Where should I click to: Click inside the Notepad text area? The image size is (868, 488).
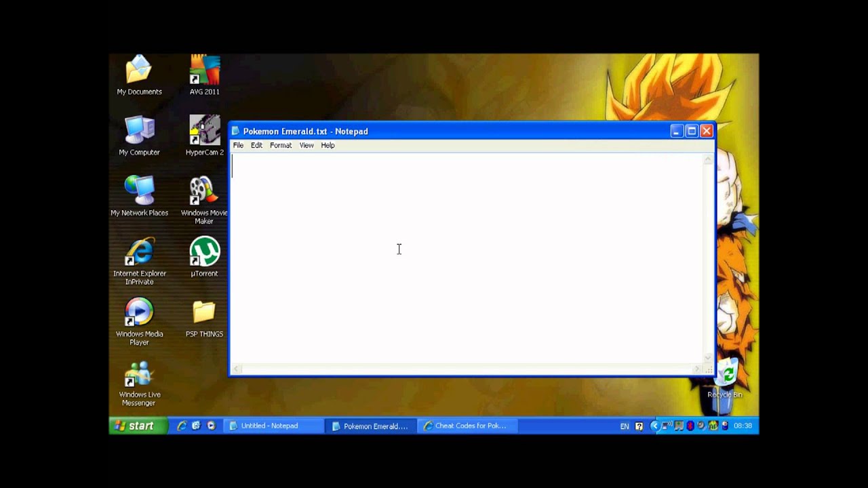pos(467,258)
